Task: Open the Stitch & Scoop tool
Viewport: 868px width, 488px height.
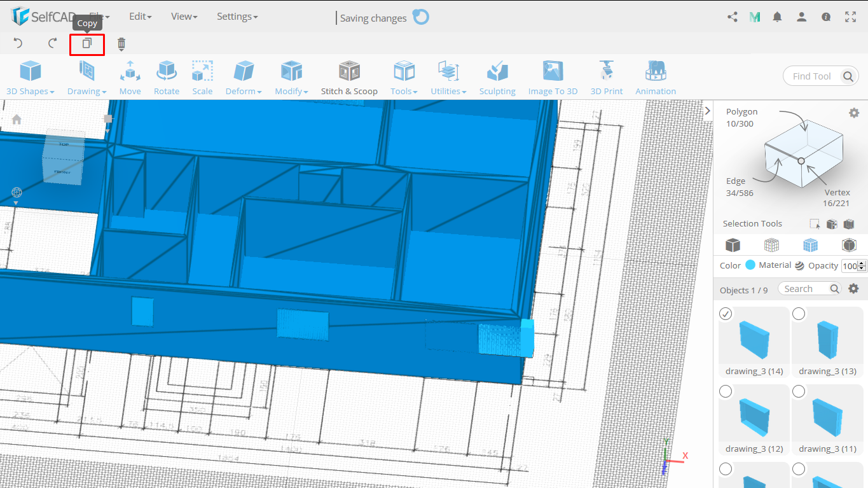Action: click(x=349, y=78)
